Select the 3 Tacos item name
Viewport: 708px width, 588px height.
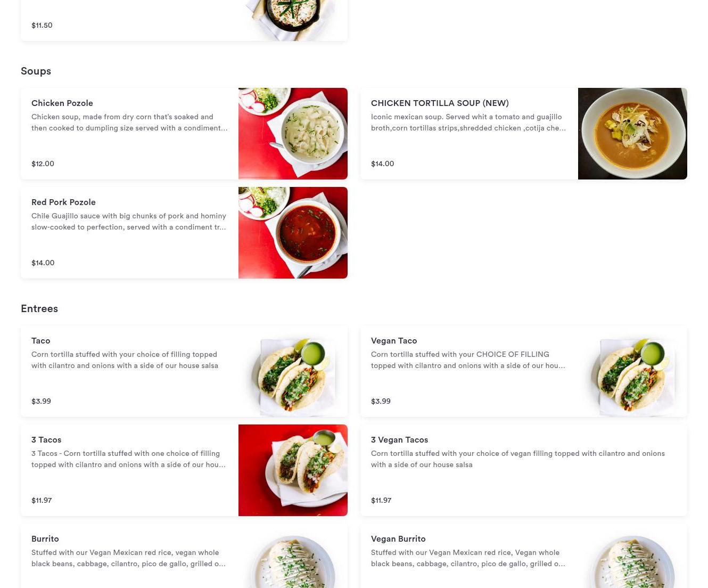pos(46,439)
